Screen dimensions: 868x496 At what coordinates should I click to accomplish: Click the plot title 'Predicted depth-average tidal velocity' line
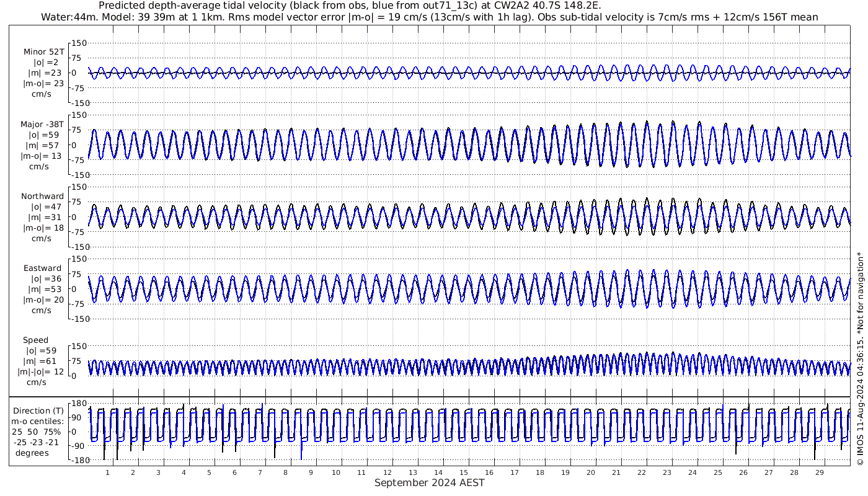350,6
